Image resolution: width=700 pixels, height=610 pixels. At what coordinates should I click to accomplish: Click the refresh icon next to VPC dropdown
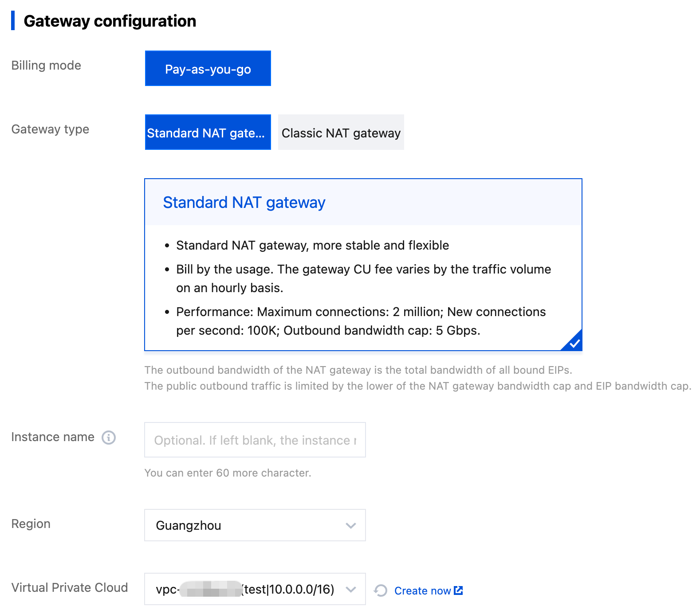381,590
